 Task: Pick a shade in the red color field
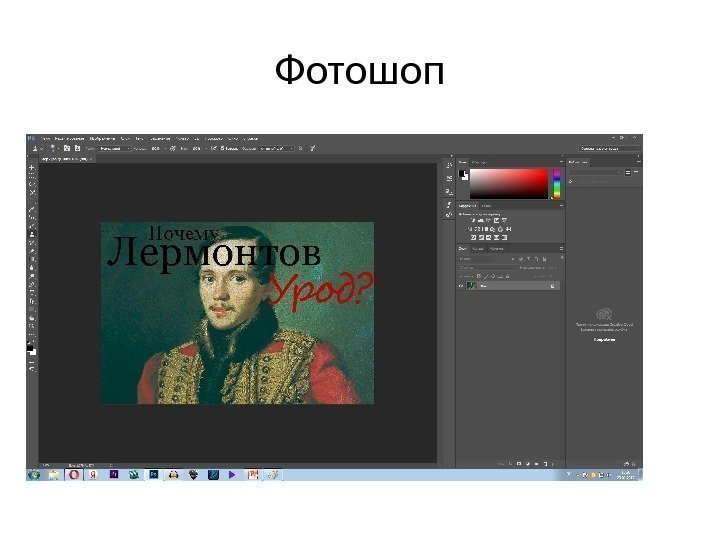[x=509, y=184]
